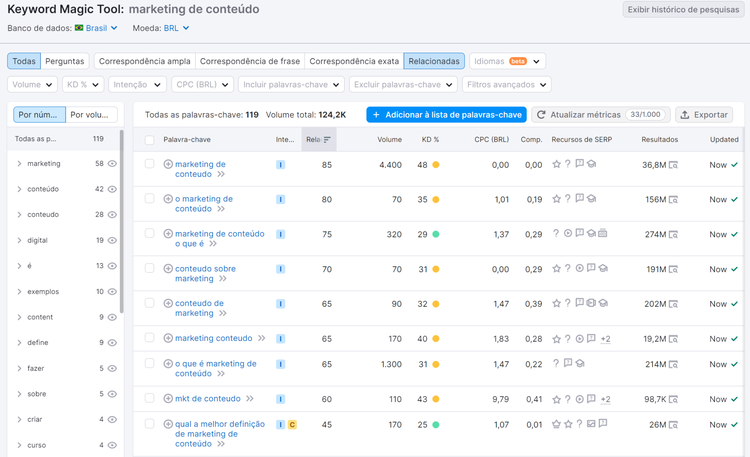Screen dimensions: 750x457
Task: Open SERP view icon for 98,7K results
Action: point(673,399)
